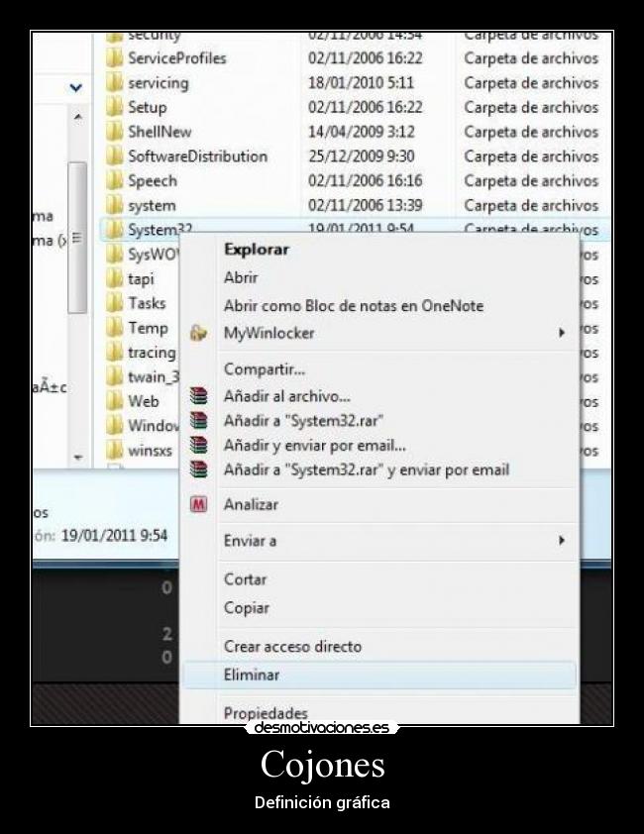Select the Temp folder name
644x834 pixels.
[x=148, y=328]
